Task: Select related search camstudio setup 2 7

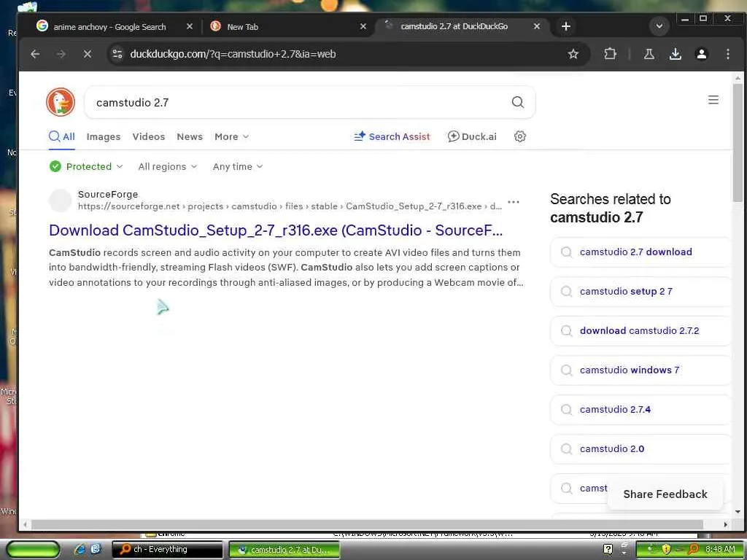Action: pyautogui.click(x=640, y=291)
